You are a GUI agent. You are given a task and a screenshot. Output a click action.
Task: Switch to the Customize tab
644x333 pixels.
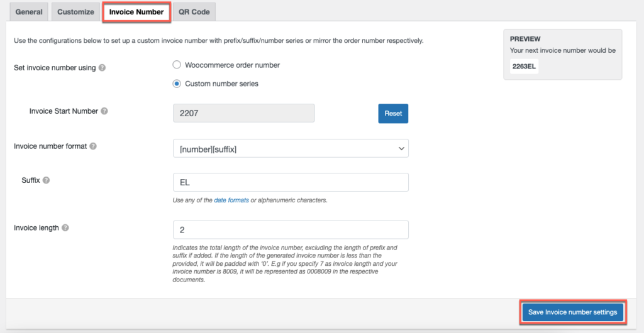75,12
